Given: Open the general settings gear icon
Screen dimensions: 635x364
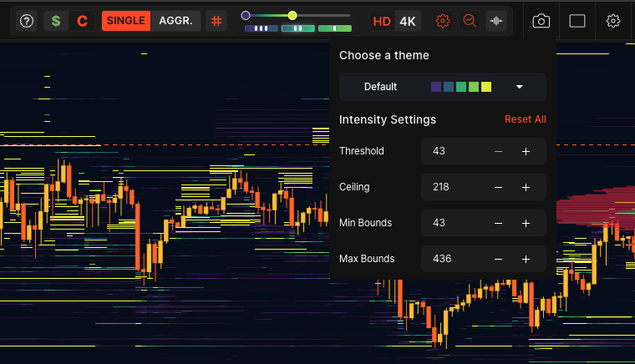Looking at the screenshot, I should click(x=613, y=21).
